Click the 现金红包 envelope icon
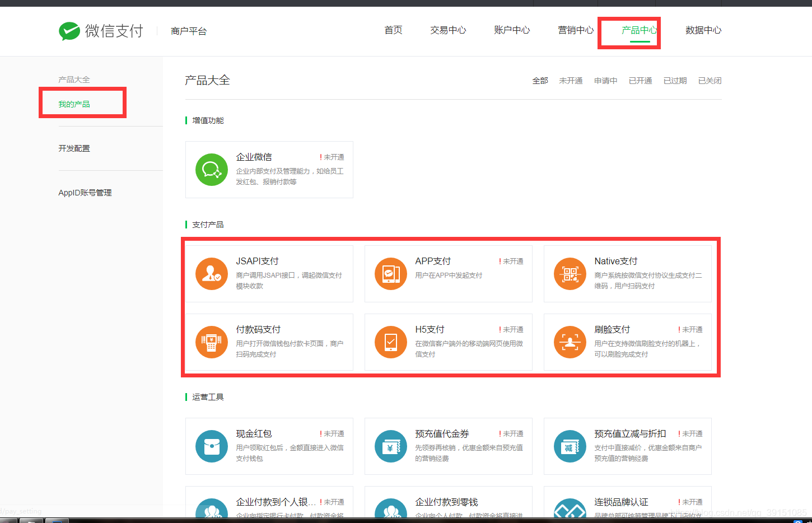Image resolution: width=812 pixels, height=523 pixels. pyautogui.click(x=212, y=446)
